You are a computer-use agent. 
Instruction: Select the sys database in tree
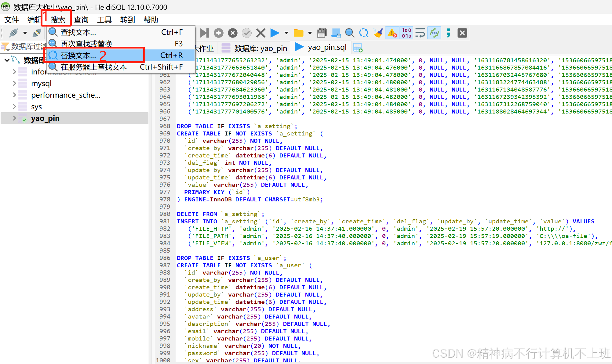click(36, 107)
